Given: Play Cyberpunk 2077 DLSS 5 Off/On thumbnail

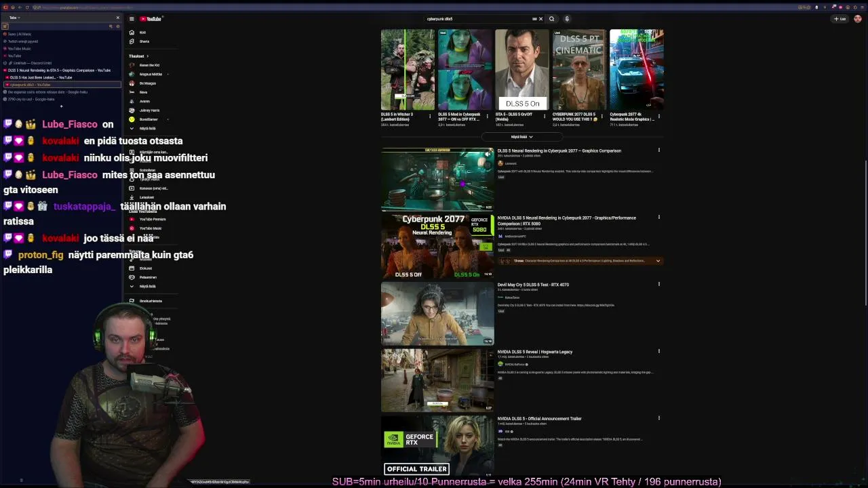Looking at the screenshot, I should (x=437, y=247).
